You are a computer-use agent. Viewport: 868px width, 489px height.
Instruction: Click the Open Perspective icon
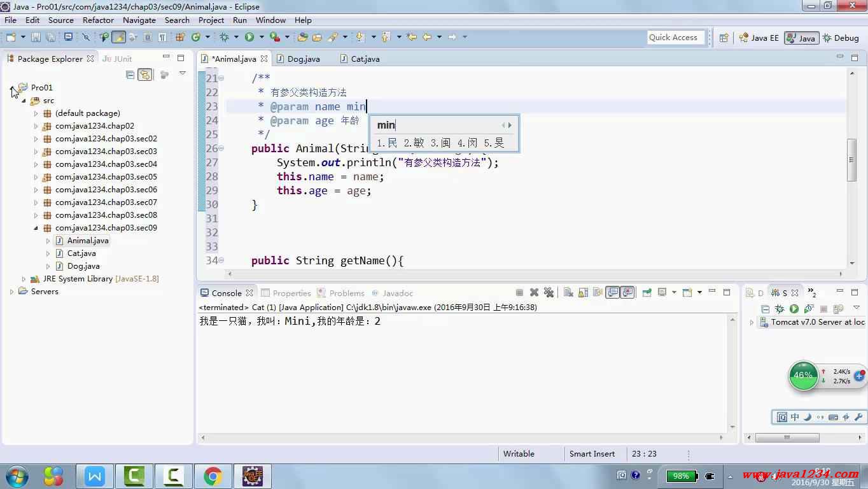pos(724,38)
